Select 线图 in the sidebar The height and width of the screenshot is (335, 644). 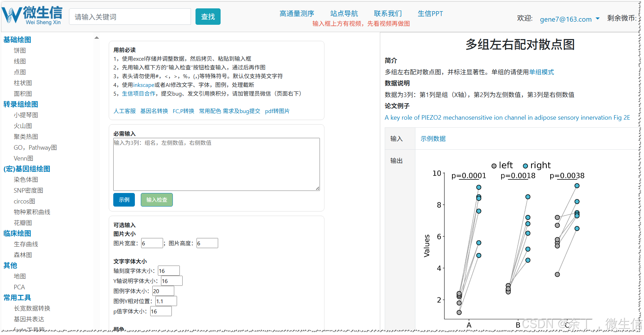[x=20, y=61]
